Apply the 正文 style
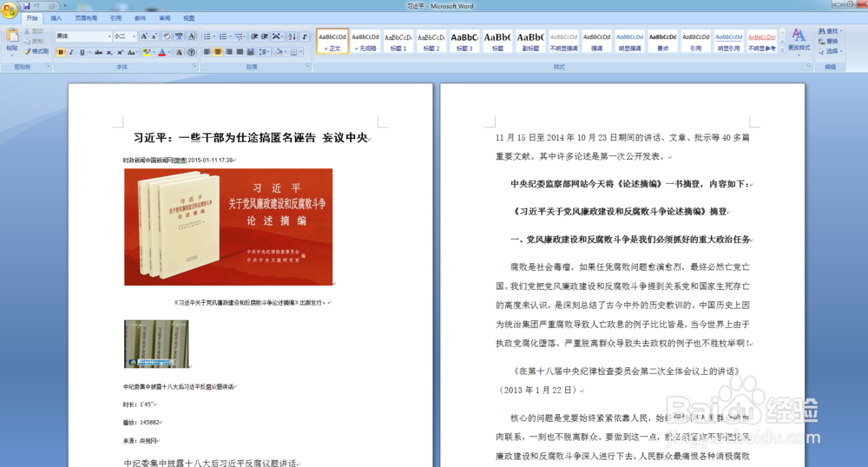 click(332, 42)
